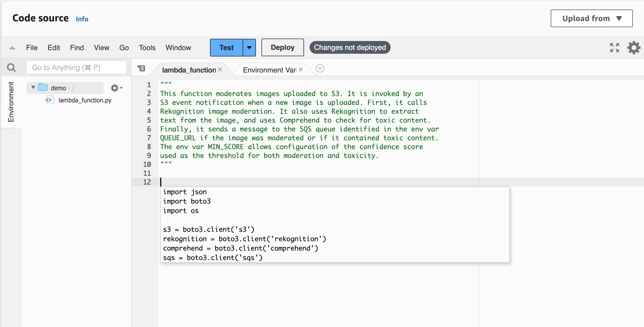Viewport: 644px width, 327px height.
Task: Toggle fullscreen editor mode icon
Action: pyautogui.click(x=614, y=47)
